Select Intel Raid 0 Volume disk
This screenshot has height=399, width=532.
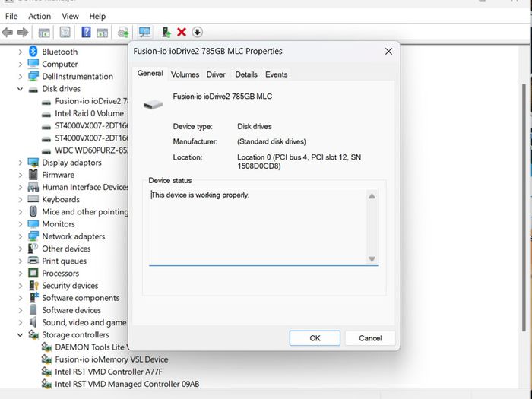89,113
